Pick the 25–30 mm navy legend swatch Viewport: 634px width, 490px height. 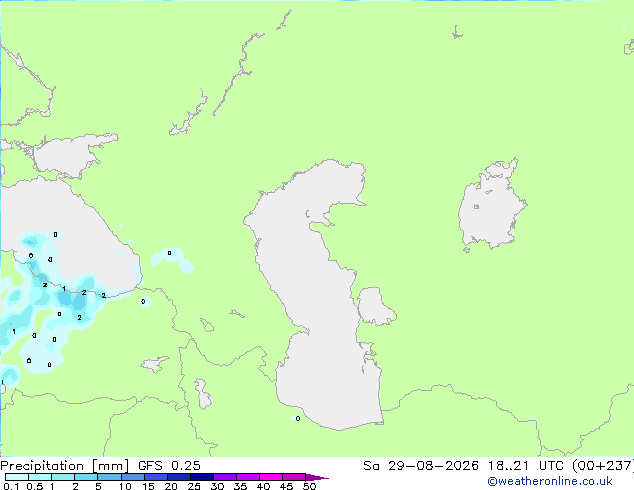[202, 477]
